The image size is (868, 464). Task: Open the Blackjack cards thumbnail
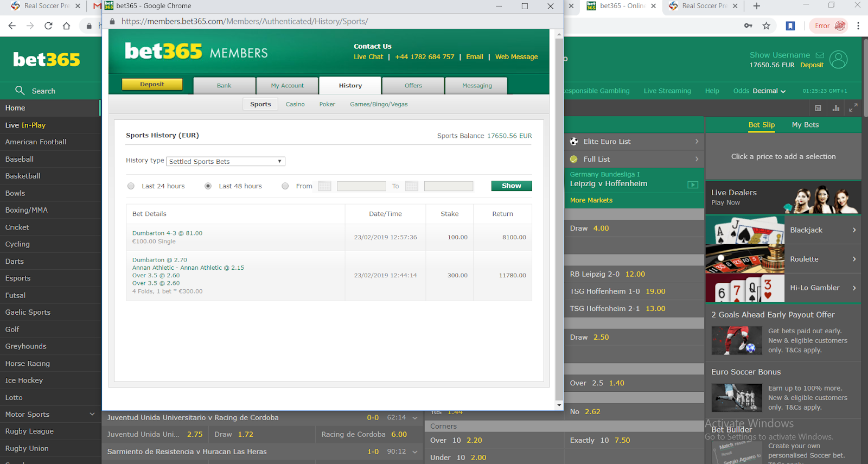click(745, 230)
